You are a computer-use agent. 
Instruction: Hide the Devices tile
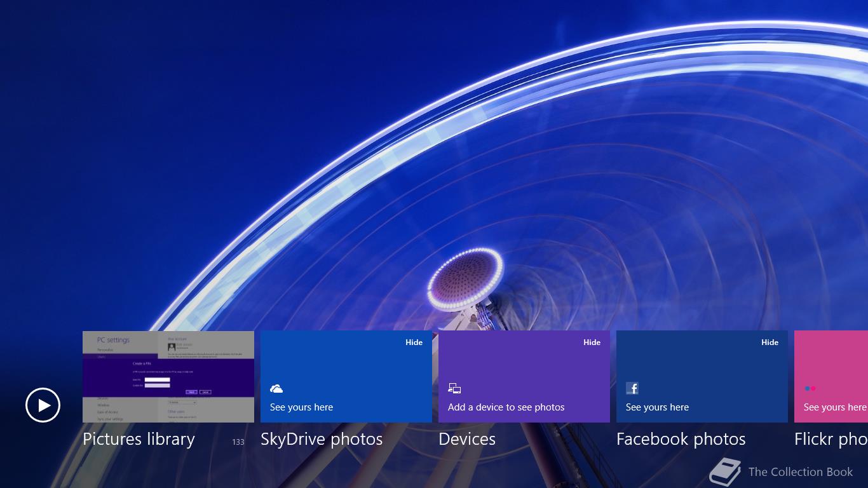592,342
